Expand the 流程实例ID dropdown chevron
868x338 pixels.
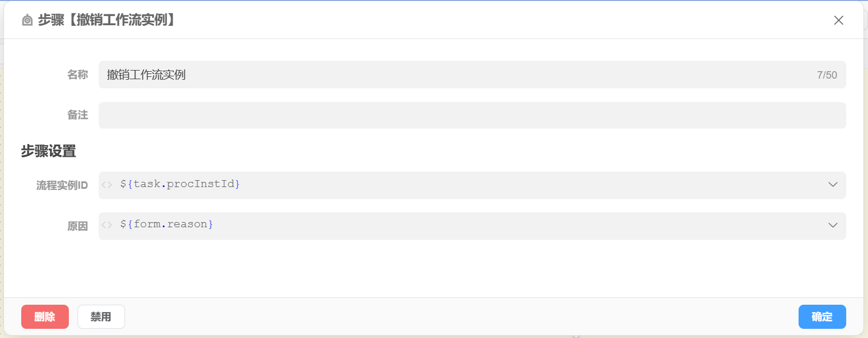pyautogui.click(x=833, y=185)
